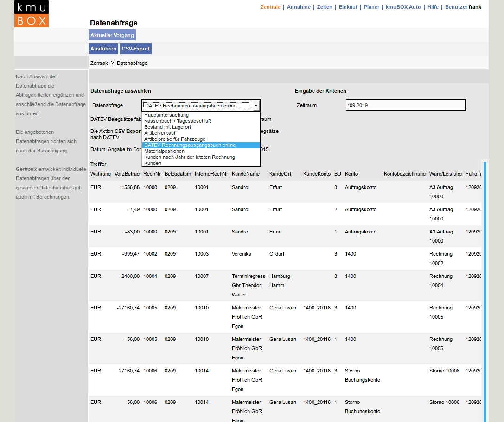Navigate to Einkauf in top menu
Screen dimensions: 504x422
(348, 7)
